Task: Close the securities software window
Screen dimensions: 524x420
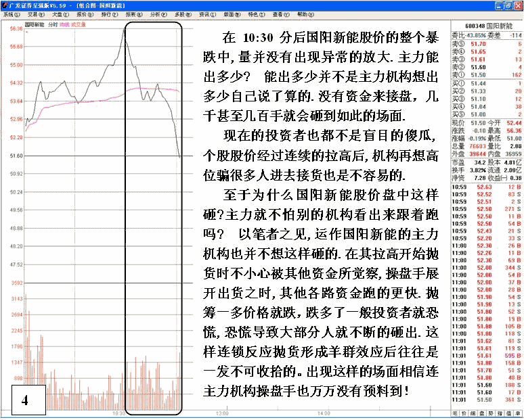Action: pyautogui.click(x=517, y=5)
